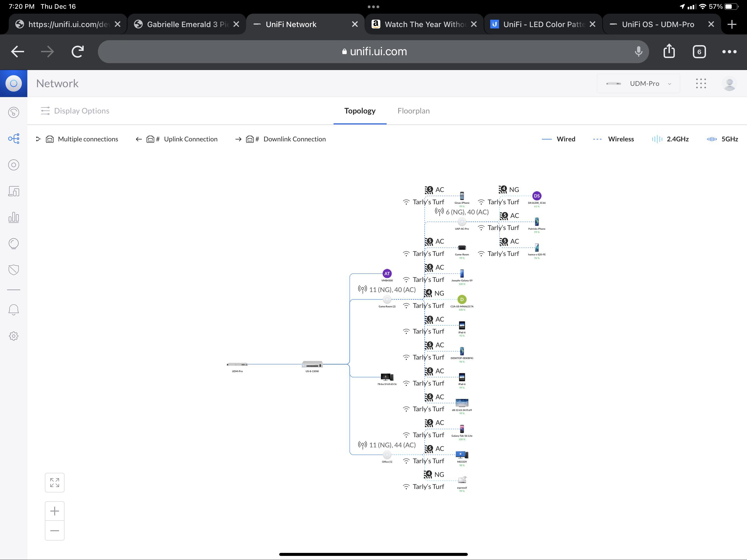Open Display Options panel
The width and height of the screenshot is (747, 560).
click(75, 110)
